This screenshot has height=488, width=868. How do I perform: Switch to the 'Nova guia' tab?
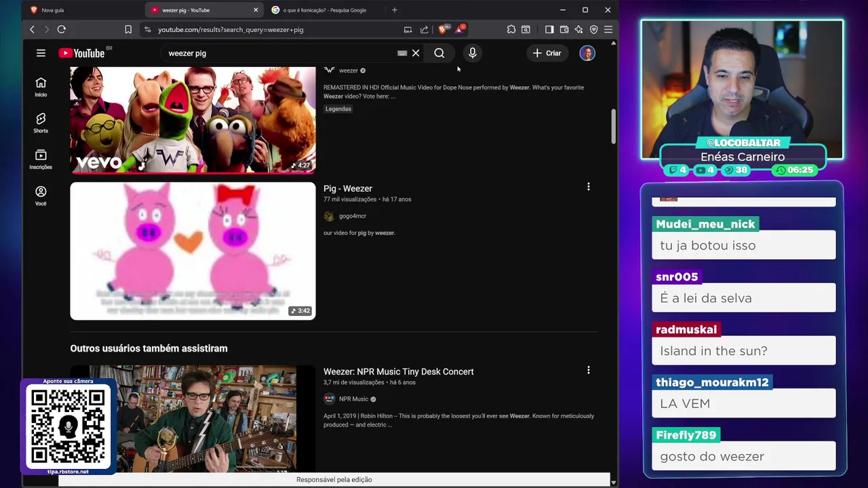tap(81, 10)
